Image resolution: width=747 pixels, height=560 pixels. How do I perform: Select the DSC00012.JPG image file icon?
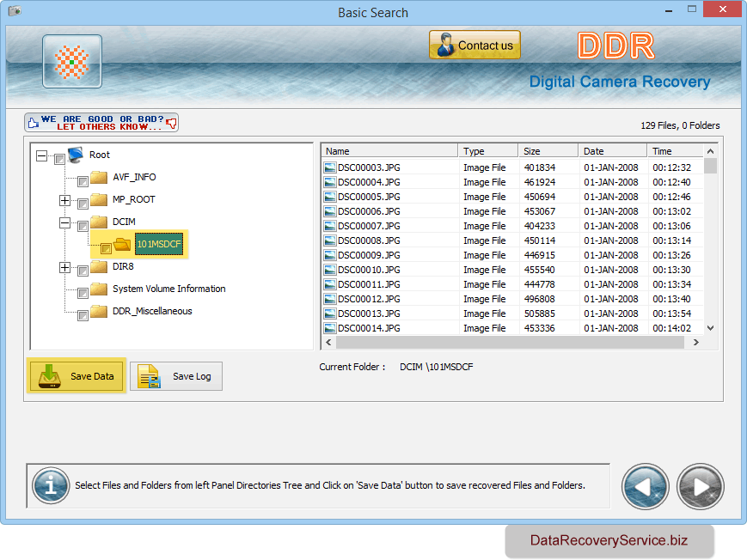click(x=330, y=299)
